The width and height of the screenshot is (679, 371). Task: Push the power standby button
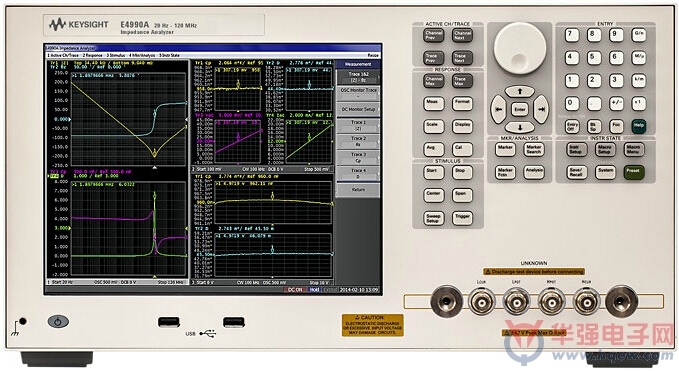58,322
